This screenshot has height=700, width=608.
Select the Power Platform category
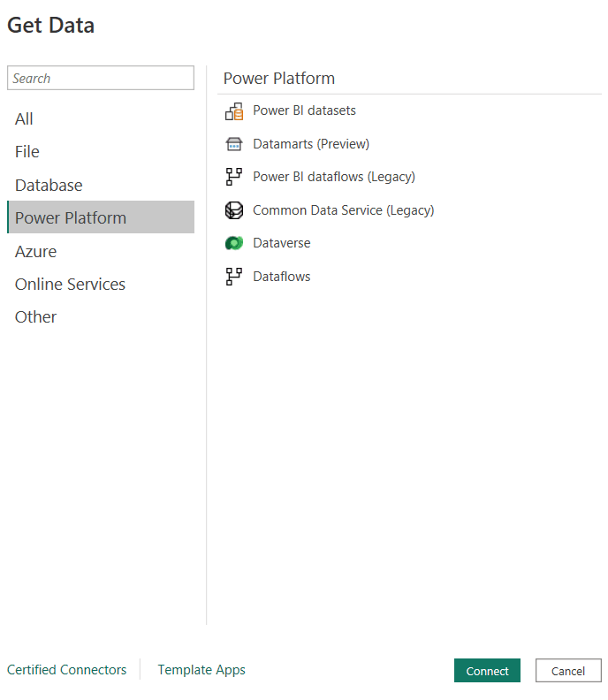[101, 217]
